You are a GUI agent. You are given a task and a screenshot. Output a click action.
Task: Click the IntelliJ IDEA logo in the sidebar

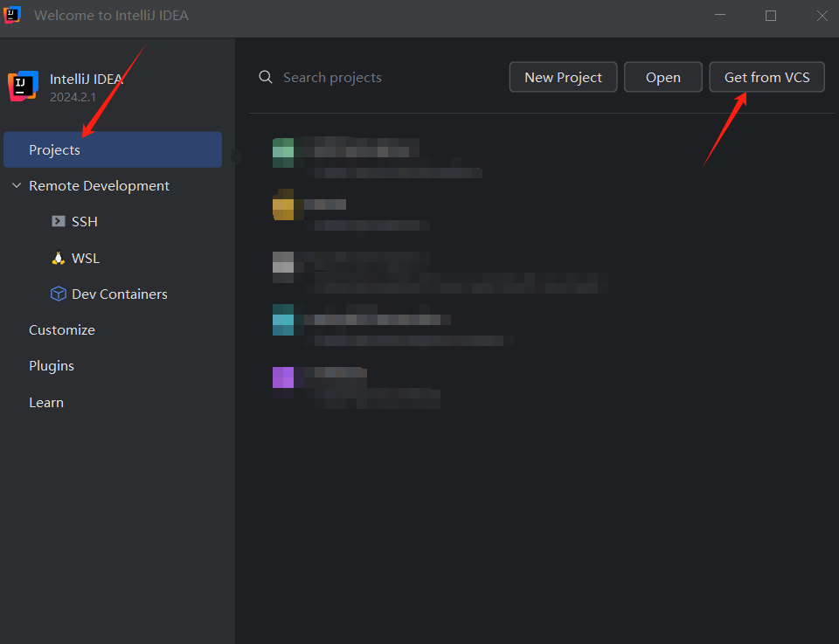tap(23, 86)
